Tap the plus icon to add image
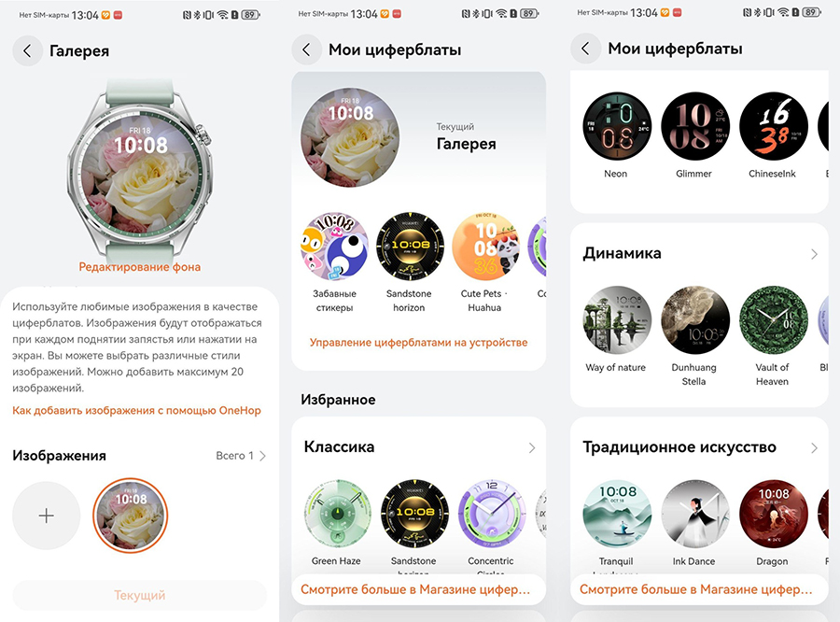Viewport: 840px width, 622px height. click(x=47, y=516)
